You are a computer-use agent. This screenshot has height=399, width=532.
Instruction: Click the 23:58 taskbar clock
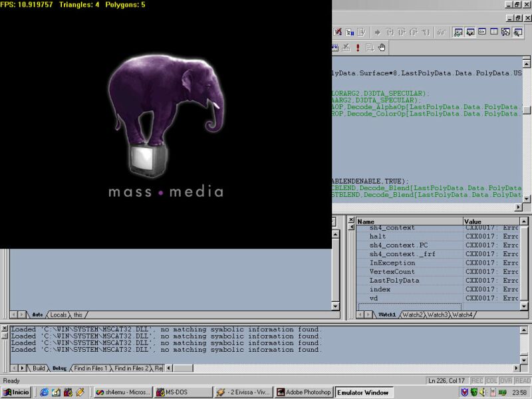(x=519, y=392)
